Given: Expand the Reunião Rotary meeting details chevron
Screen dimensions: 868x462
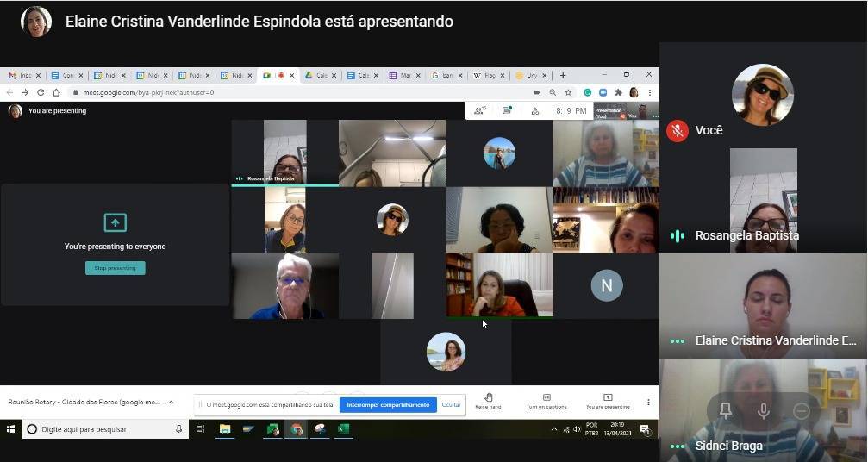Looking at the screenshot, I should (171, 402).
